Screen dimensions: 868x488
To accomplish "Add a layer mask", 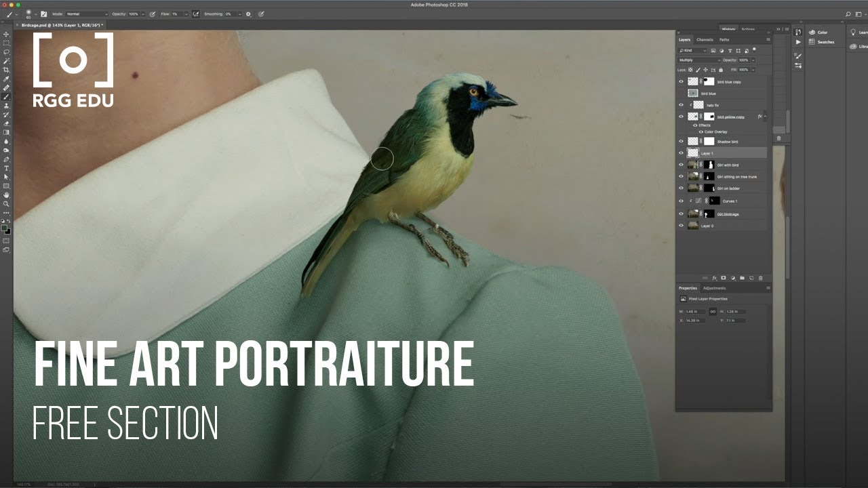I will [x=724, y=278].
